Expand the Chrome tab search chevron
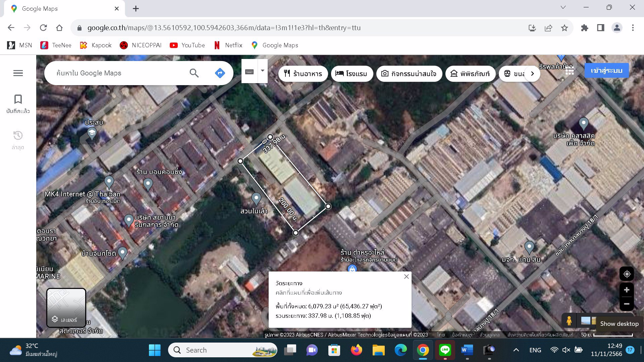644x362 pixels. pos(563,7)
